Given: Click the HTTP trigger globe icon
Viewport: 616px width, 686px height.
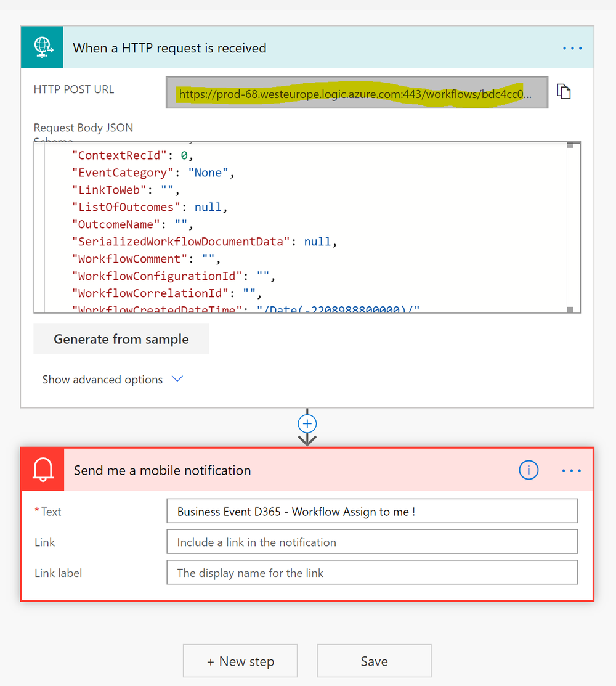Looking at the screenshot, I should click(x=42, y=47).
